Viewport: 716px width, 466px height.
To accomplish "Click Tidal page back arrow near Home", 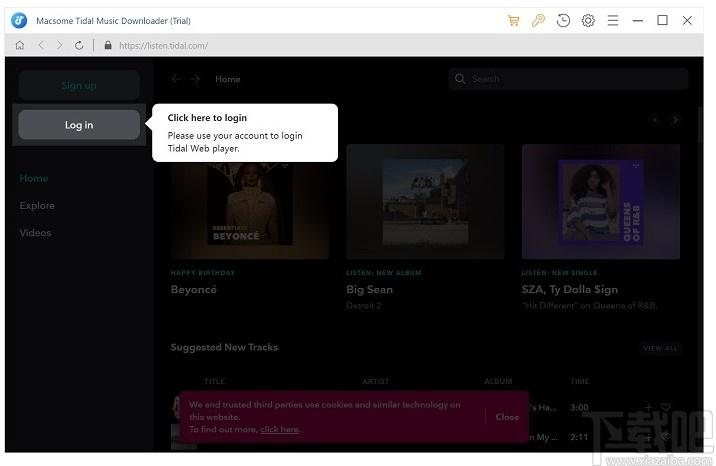I will [x=176, y=79].
